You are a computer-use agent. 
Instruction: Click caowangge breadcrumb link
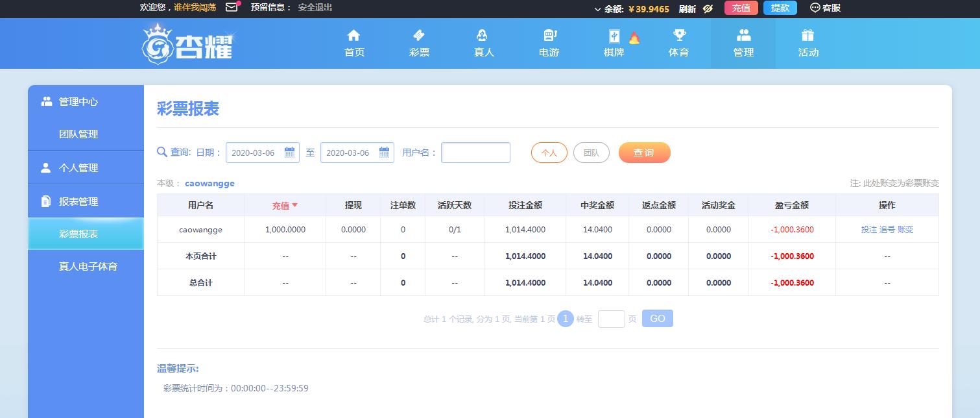(x=209, y=184)
